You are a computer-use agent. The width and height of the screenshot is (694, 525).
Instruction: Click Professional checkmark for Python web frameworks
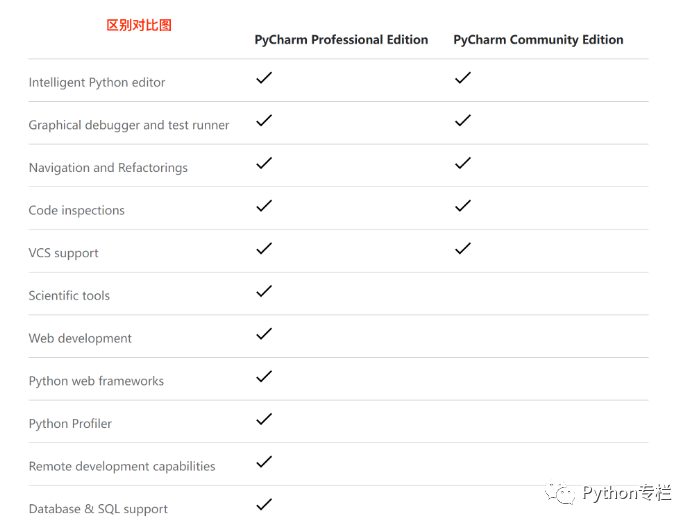pyautogui.click(x=264, y=376)
